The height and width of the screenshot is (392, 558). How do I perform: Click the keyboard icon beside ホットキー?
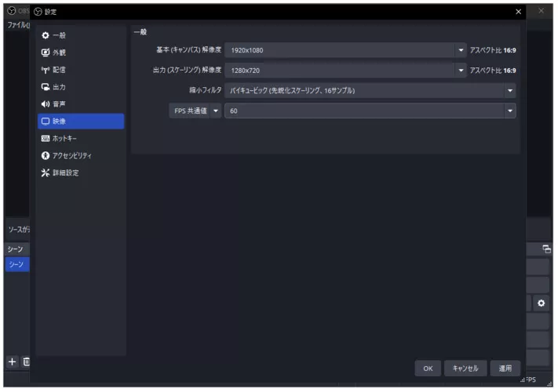46,139
